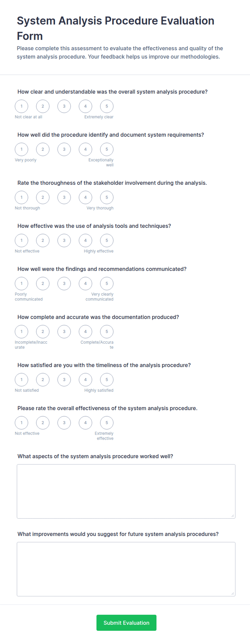Screen dimensions: 250x644
Task: Rate analysis tools effectiveness as 4
Action: (x=85, y=240)
